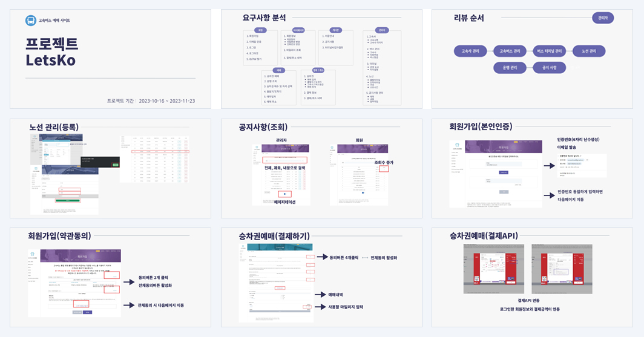Click the arrow beside 사용할 마일리지 입력
The width and height of the screenshot is (644, 337).
pyautogui.click(x=320, y=307)
